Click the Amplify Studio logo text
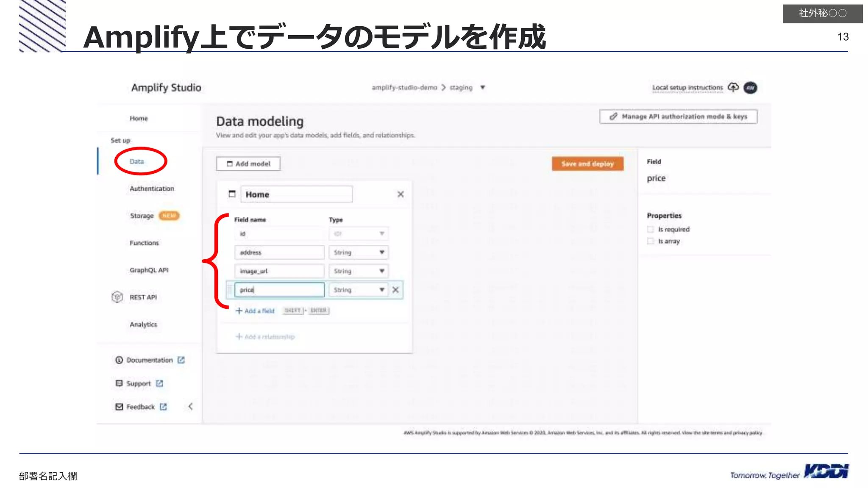The image size is (868, 488). 166,88
